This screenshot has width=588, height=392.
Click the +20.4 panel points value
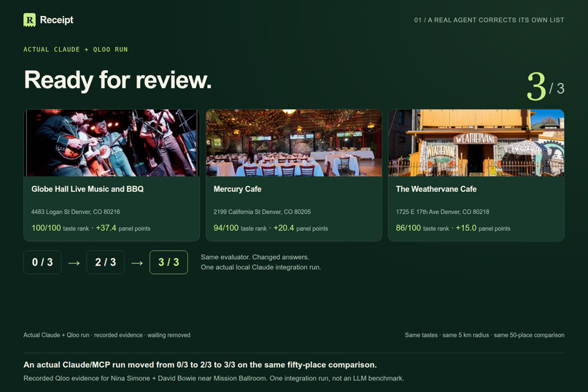tap(284, 228)
